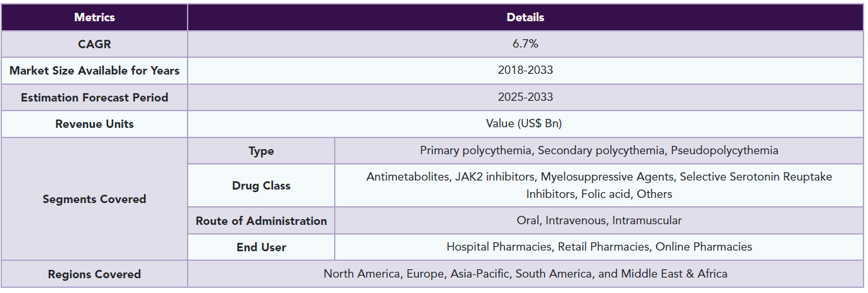Click the Details column header

click(525, 17)
